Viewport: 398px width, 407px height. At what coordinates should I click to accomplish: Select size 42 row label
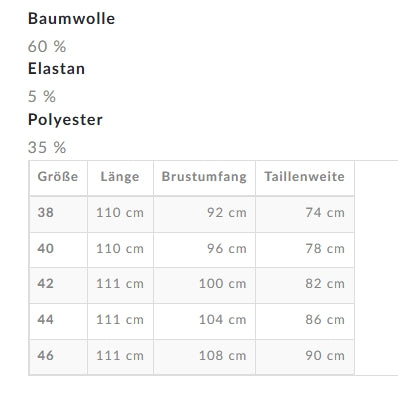click(x=46, y=284)
